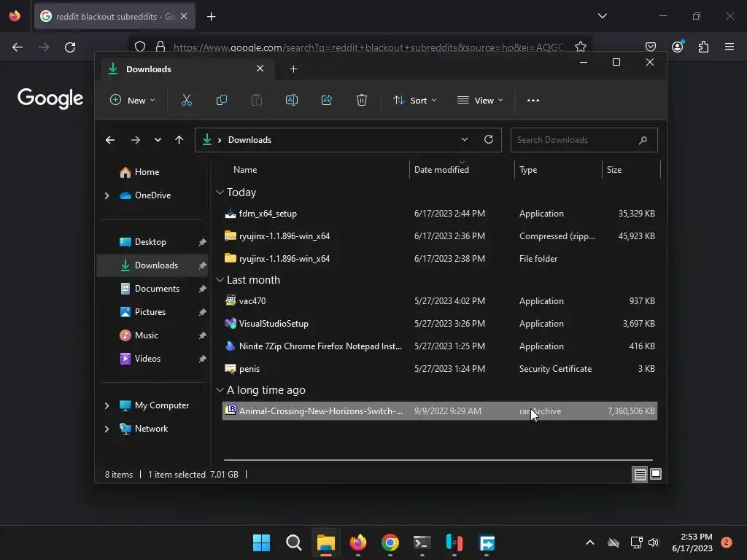The width and height of the screenshot is (747, 560).
Task: Open Windows taskbar Search
Action: tap(293, 542)
